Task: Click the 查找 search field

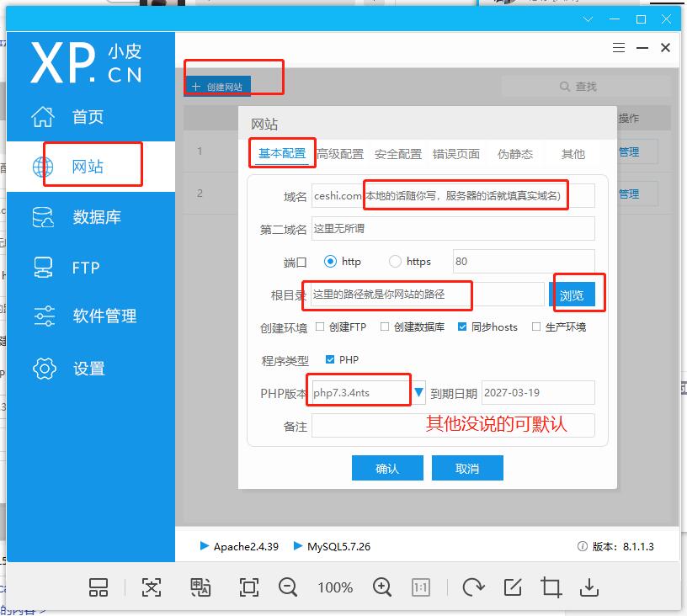Action: [585, 86]
